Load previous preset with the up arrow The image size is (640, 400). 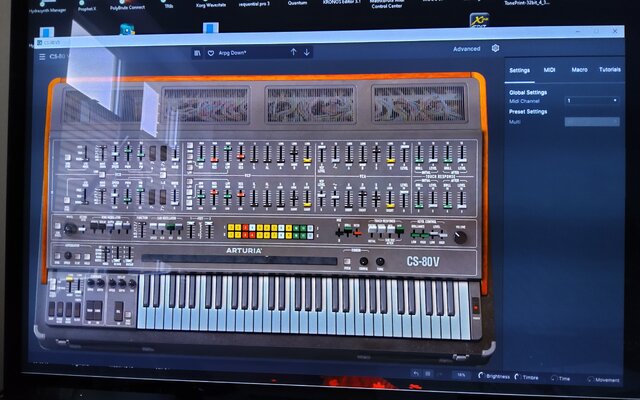click(293, 52)
